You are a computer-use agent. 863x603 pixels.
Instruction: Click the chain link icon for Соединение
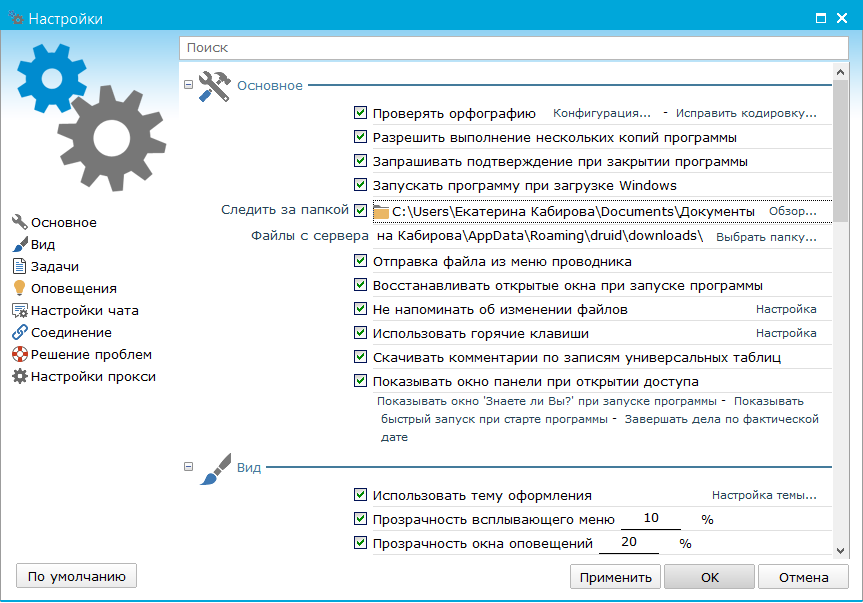tap(19, 333)
